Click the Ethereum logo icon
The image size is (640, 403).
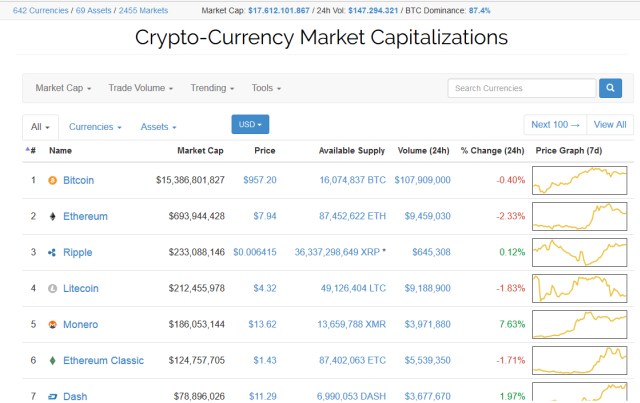52,216
